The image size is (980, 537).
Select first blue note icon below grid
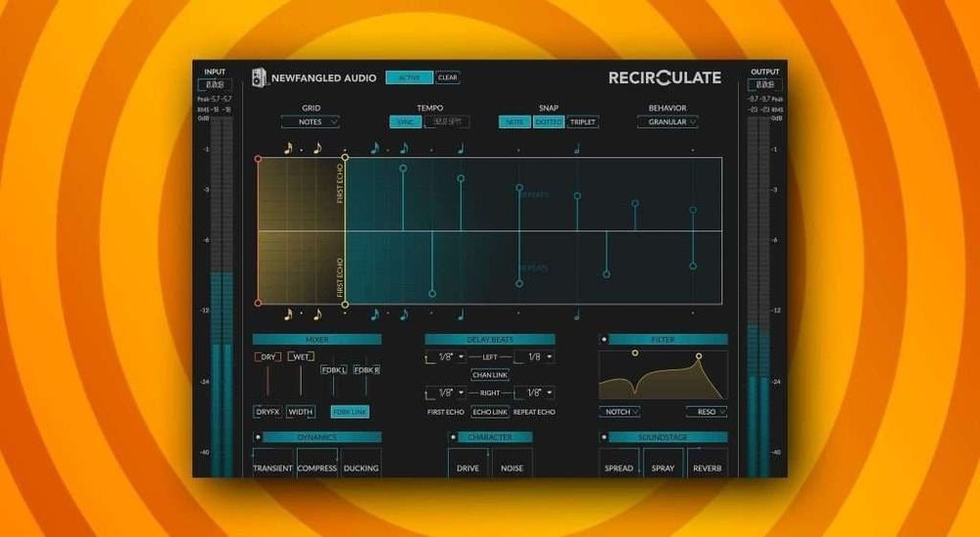coord(374,314)
